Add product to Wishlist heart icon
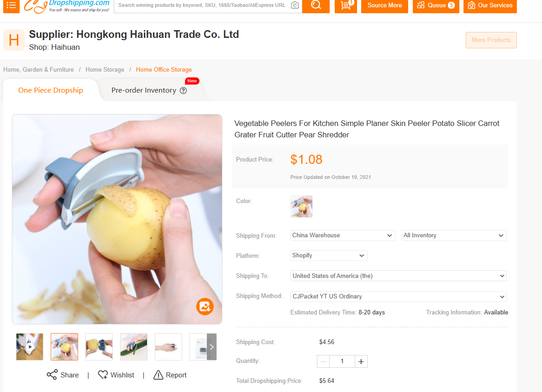Viewport: 542px width, 392px height. tap(103, 375)
